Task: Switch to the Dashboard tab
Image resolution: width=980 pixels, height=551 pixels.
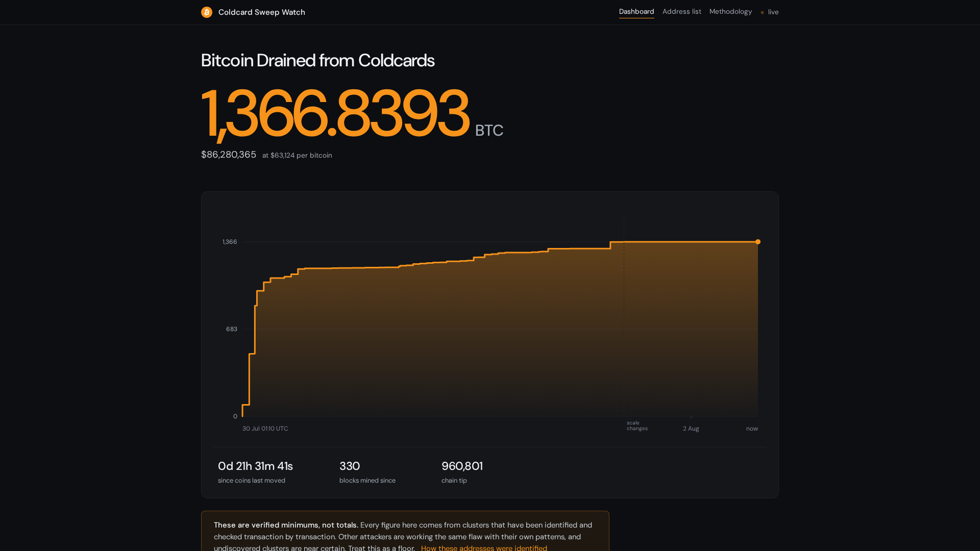Action: click(636, 12)
